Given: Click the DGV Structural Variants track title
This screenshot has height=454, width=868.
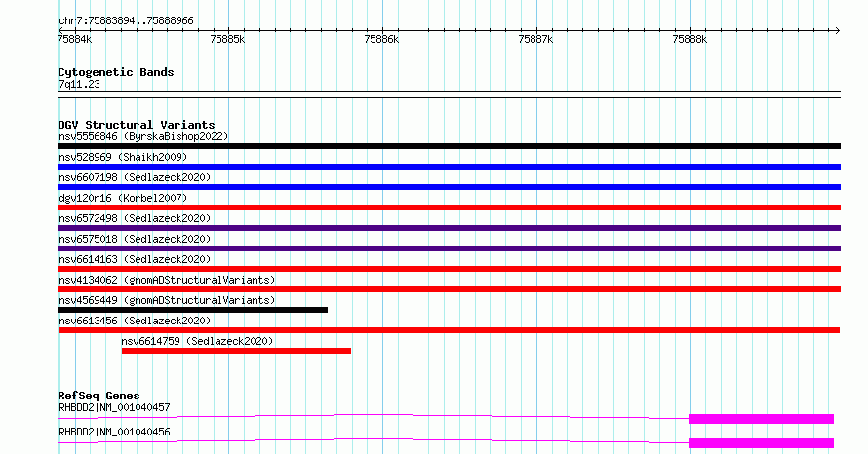Looking at the screenshot, I should point(137,125).
